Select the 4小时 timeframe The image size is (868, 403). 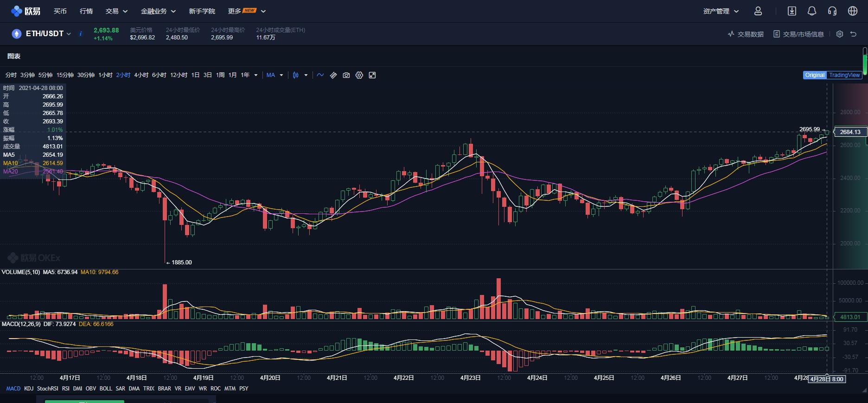[x=141, y=75]
